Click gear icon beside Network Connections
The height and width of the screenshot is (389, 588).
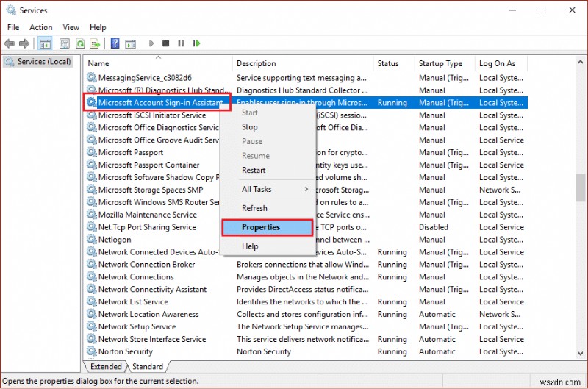(91, 276)
